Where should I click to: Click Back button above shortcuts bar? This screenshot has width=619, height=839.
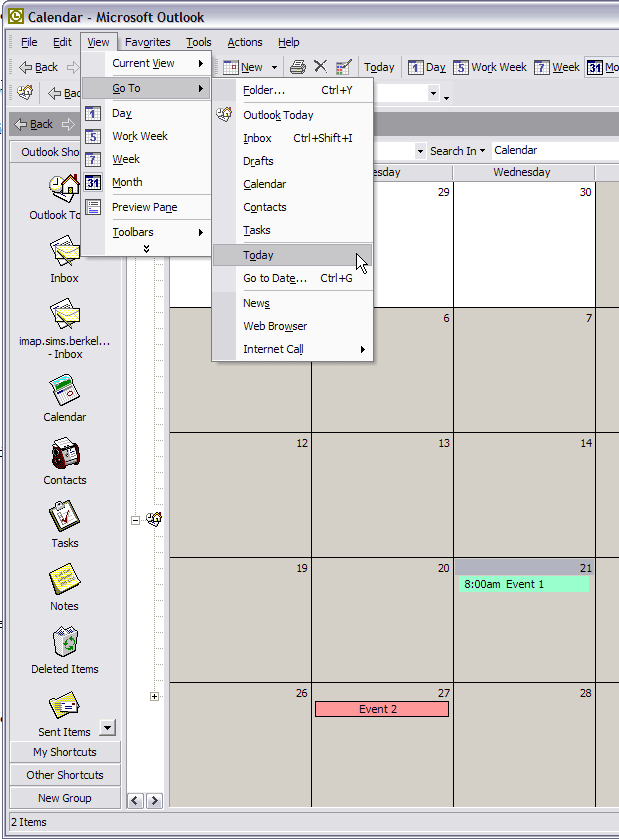click(x=34, y=125)
